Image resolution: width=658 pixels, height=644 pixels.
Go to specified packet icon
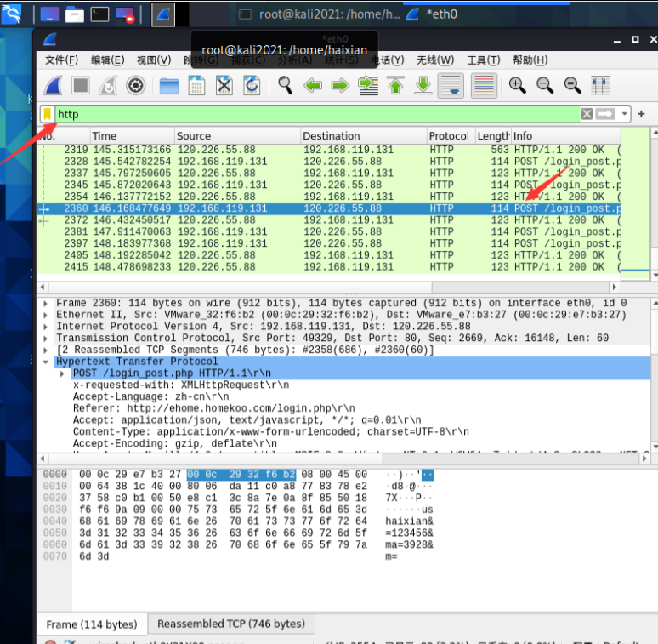tap(368, 86)
